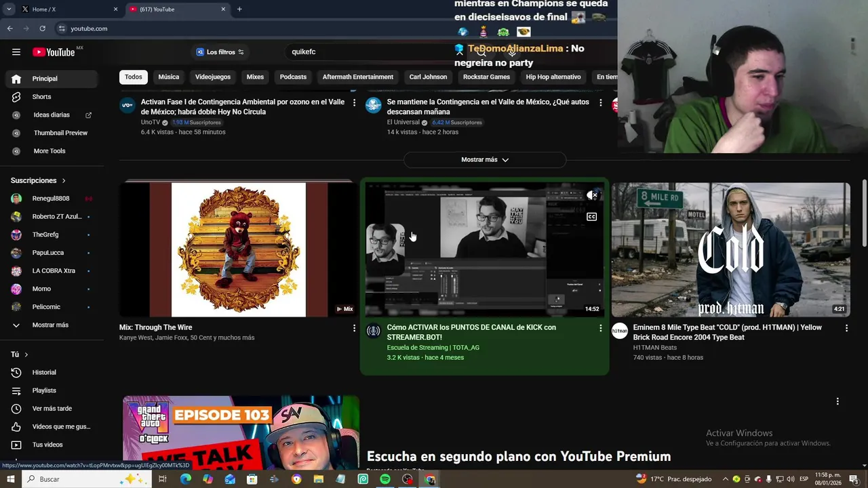Open the 17°C weather widget in taskbar
Viewport: 868px width, 488px height.
click(673, 479)
